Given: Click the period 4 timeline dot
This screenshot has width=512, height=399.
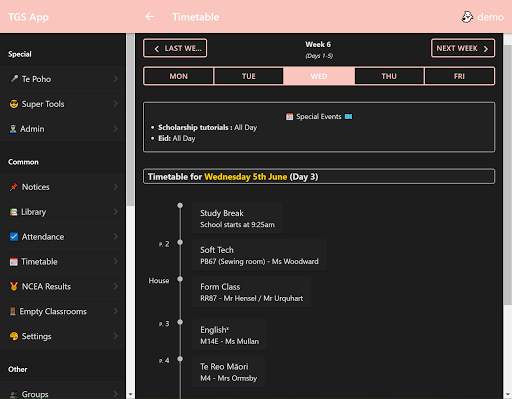Looking at the screenshot, I should point(180,359).
